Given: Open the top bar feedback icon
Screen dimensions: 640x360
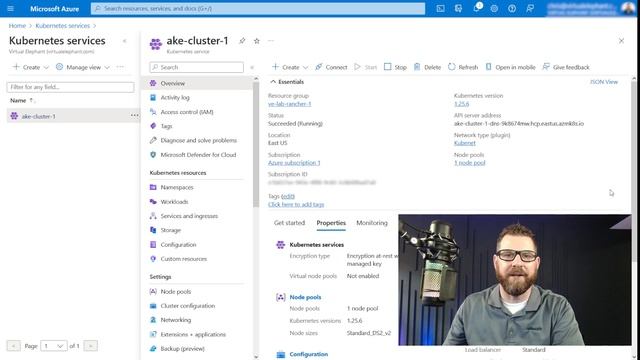Looking at the screenshot, I should (530, 8).
